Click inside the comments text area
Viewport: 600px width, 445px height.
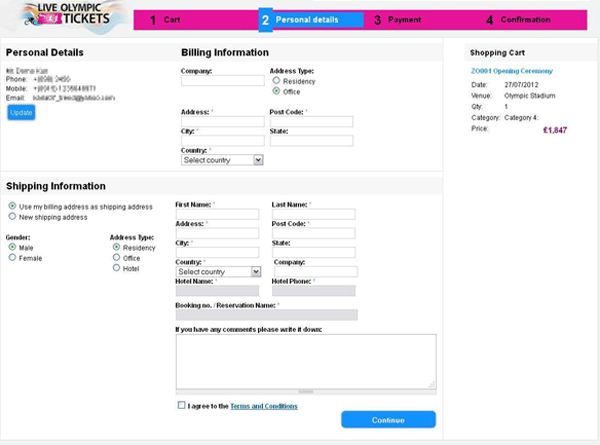[x=305, y=360]
